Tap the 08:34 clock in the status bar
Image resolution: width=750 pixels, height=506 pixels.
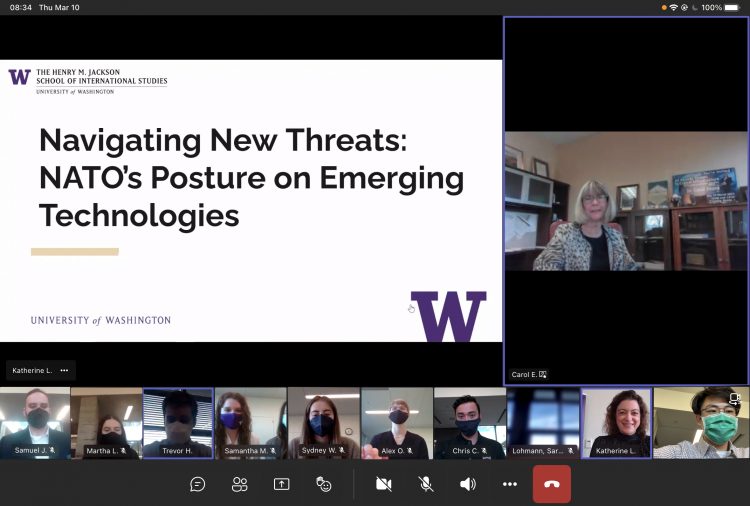pyautogui.click(x=21, y=7)
